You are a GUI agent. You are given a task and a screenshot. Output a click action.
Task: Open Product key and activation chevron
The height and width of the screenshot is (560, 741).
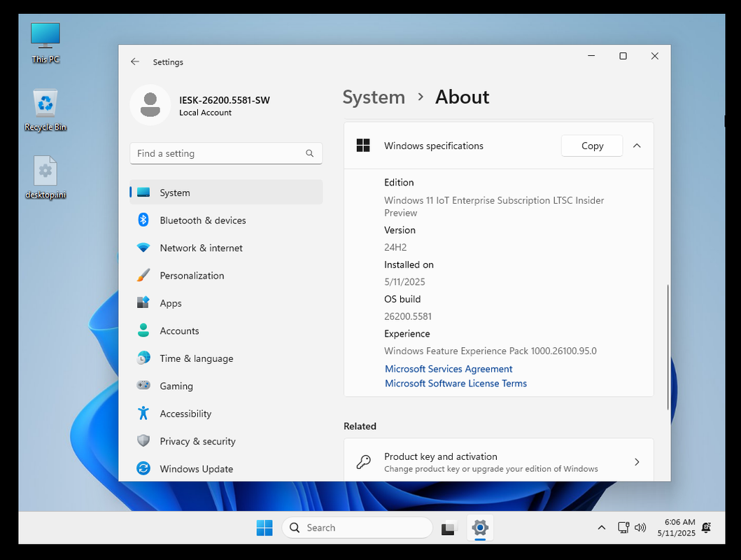click(637, 462)
